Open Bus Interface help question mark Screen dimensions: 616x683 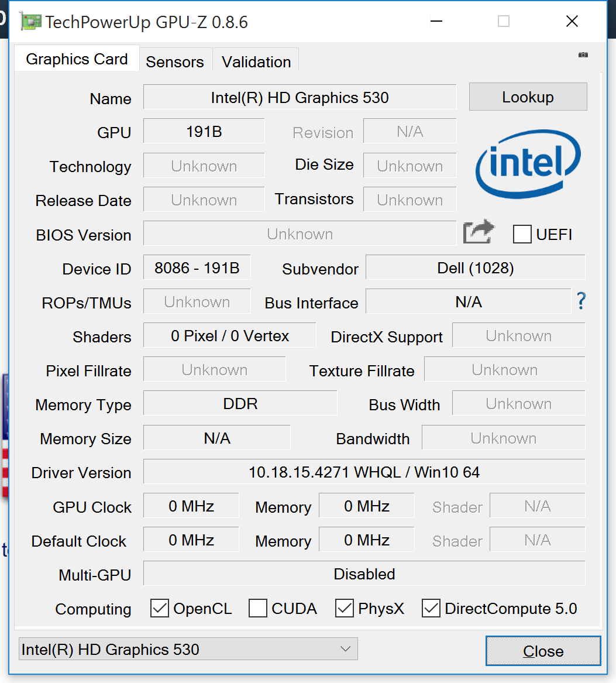click(581, 301)
